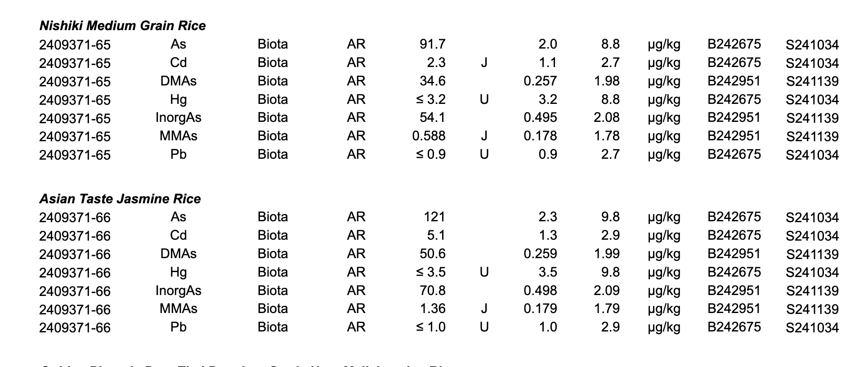The image size is (868, 367).
Task: Click the U qualifier in Jasmine Pb row
Action: point(484,327)
